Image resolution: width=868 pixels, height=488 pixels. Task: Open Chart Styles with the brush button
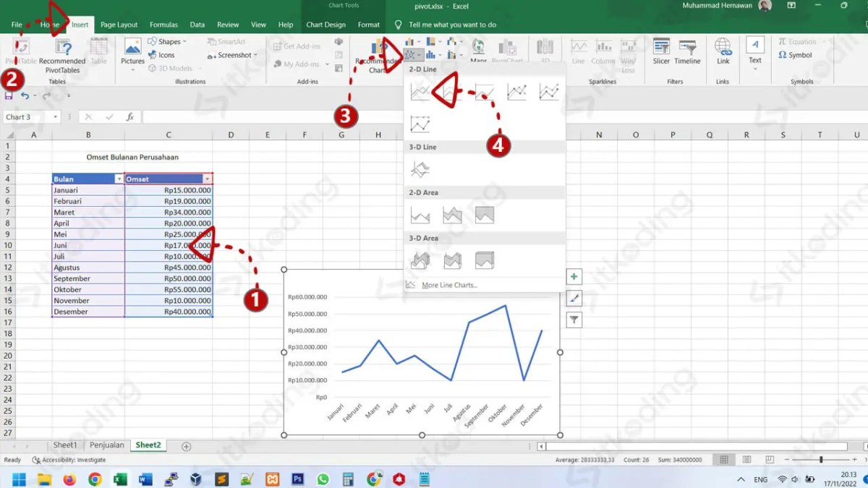pos(574,298)
